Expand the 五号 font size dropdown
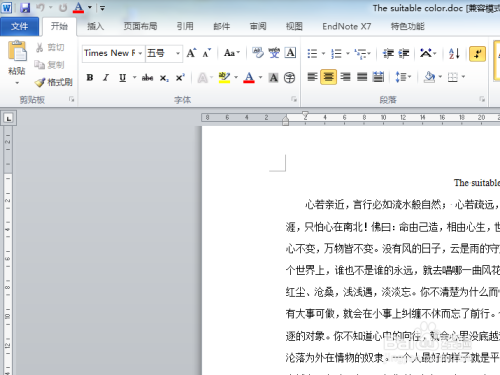 [x=178, y=53]
